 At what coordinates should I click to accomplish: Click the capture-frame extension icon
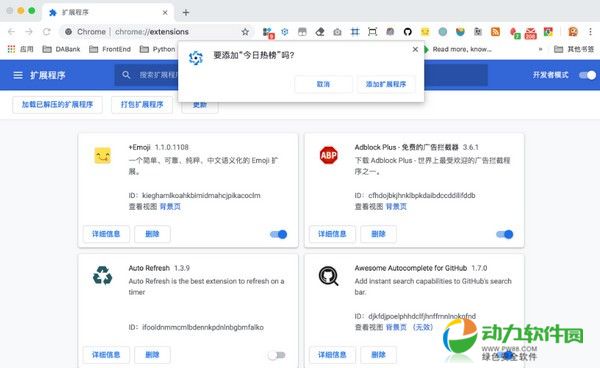coord(372,32)
